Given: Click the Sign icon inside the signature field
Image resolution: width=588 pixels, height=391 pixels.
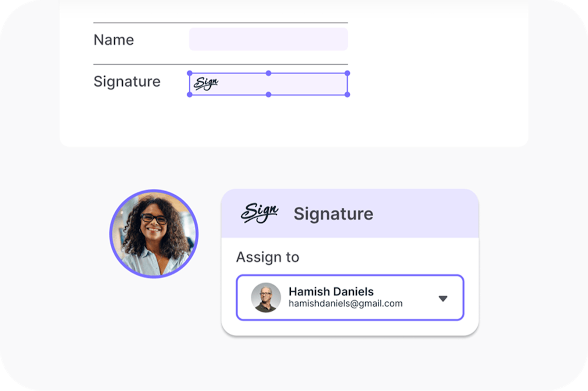Looking at the screenshot, I should point(206,83).
